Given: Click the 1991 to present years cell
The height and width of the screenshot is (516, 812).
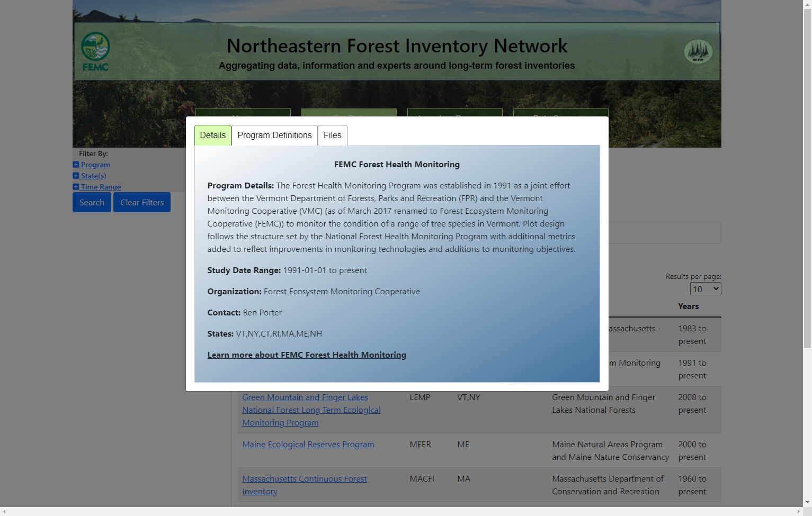Looking at the screenshot, I should click(x=692, y=369).
